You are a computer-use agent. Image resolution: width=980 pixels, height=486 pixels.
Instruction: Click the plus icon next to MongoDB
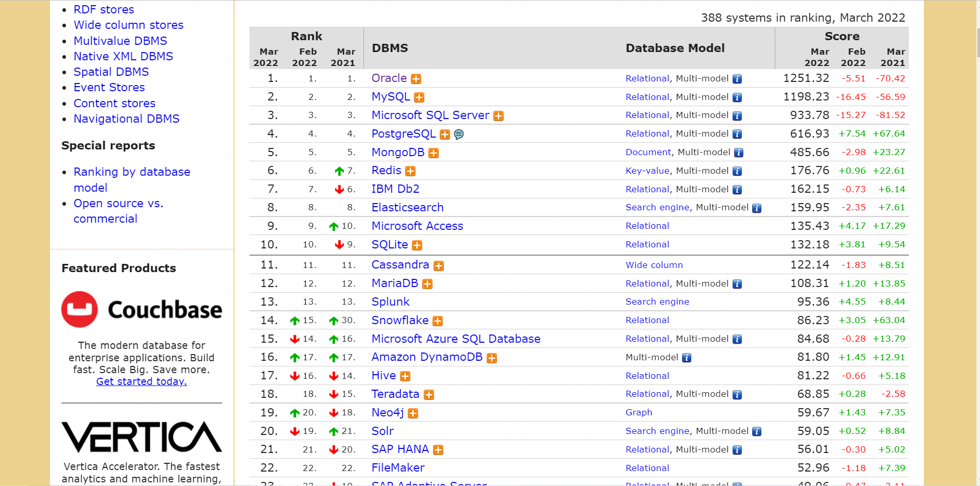click(x=434, y=153)
